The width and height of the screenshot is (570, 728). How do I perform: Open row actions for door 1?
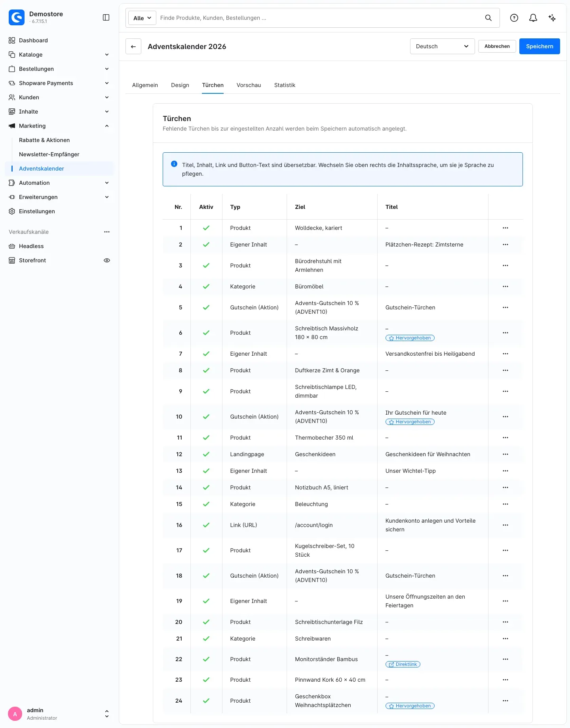coord(505,228)
